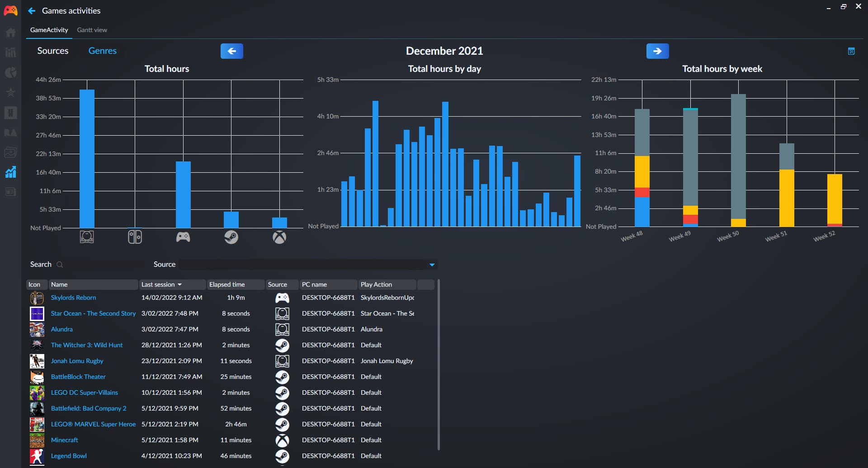Screen dimensions: 868x468
Task: Click the Xbox source icon under Total hours
Action: 279,237
